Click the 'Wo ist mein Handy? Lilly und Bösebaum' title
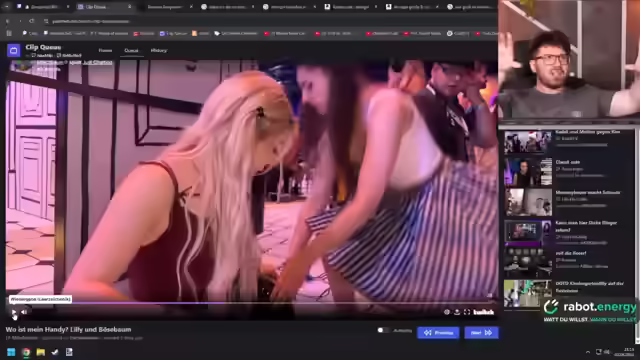 69,329
